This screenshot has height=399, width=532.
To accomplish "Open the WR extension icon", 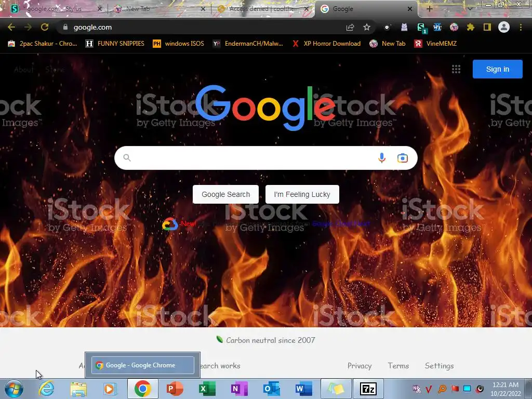I will (x=437, y=27).
